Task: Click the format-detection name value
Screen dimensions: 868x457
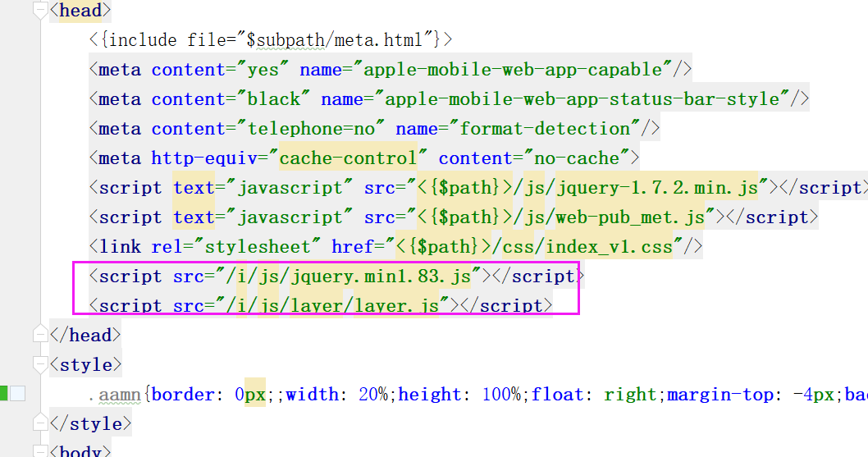Action: [x=546, y=129]
